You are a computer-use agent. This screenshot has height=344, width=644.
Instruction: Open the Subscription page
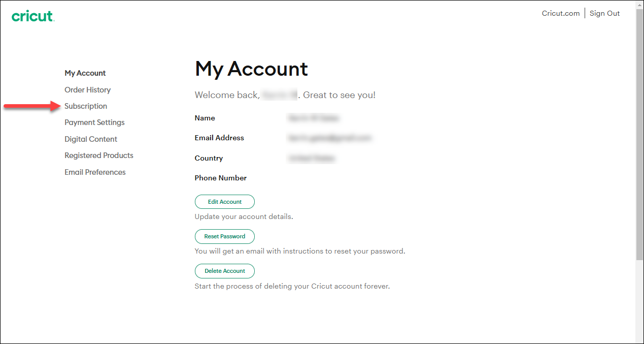pos(85,106)
